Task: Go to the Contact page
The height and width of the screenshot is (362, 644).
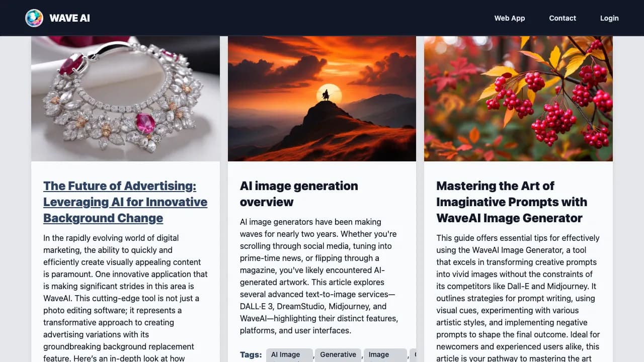Action: point(562,18)
